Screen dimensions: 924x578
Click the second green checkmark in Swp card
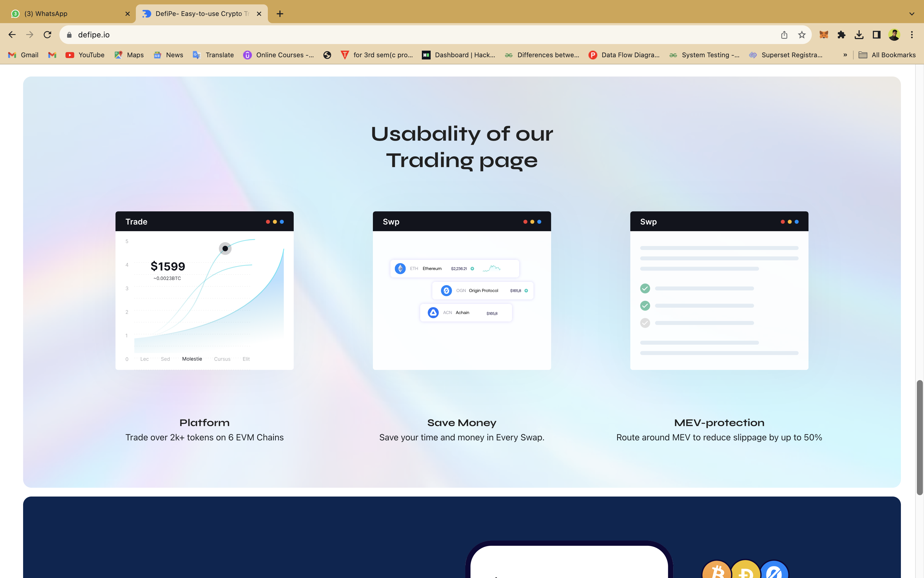(645, 306)
